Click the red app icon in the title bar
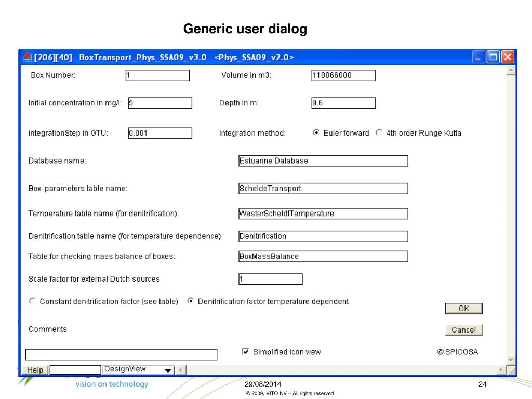The height and width of the screenshot is (399, 532). tap(27, 57)
